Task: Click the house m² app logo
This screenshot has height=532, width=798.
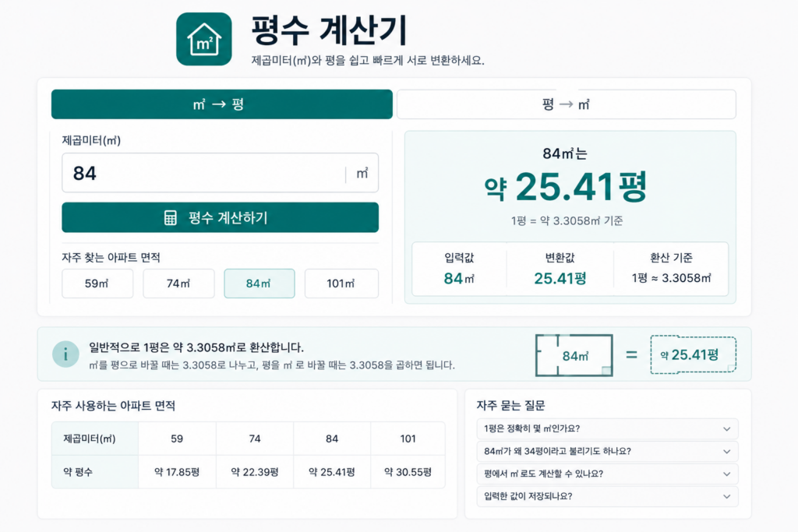Action: (x=204, y=39)
